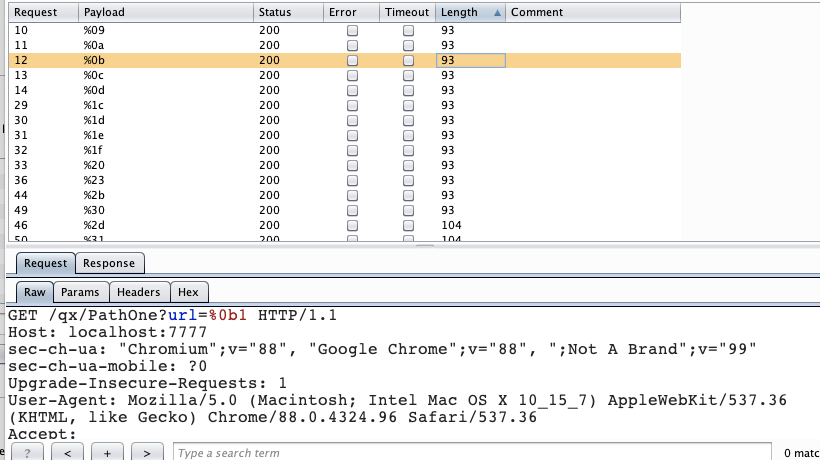Select the row with payload %09
The image size is (820, 460).
pos(345,30)
